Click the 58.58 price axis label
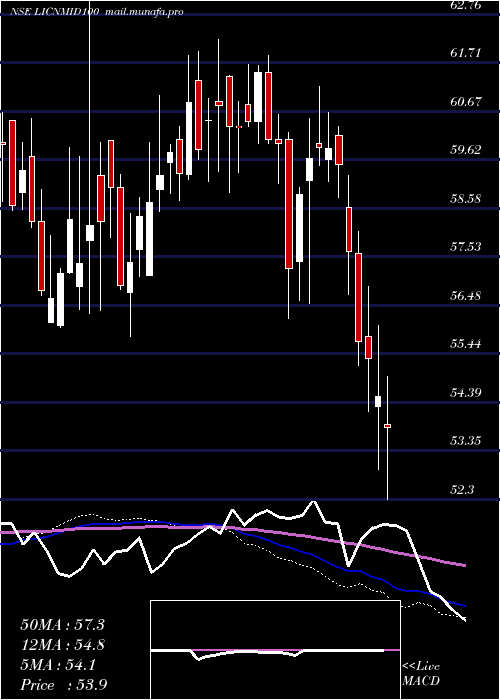This screenshot has height=700, width=500. (x=466, y=198)
